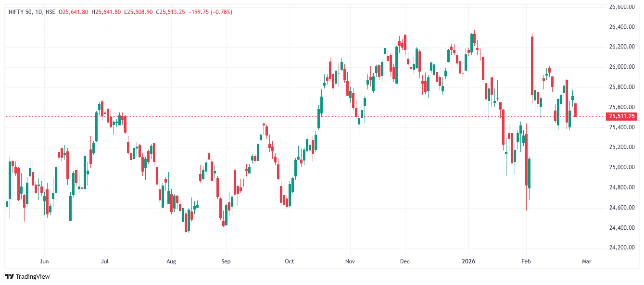The width and height of the screenshot is (644, 285).
Task: Open the TradingView wordmark link
Action: point(33,276)
